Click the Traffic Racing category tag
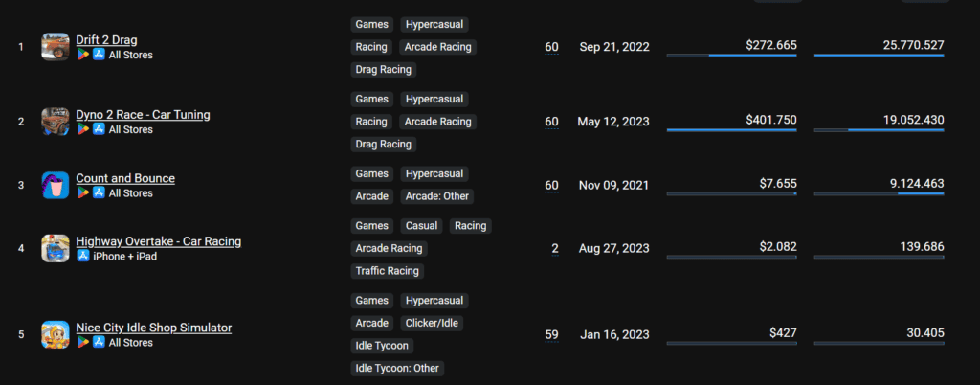The height and width of the screenshot is (385, 980). [x=388, y=271]
